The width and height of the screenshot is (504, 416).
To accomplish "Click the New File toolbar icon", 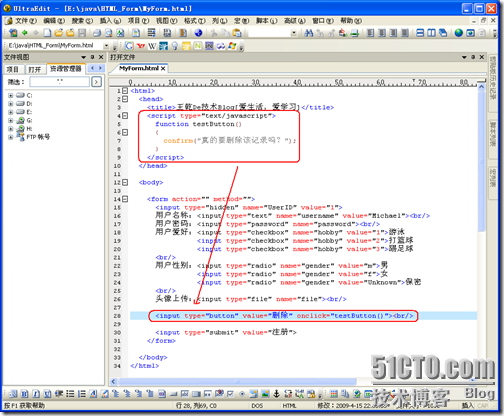I will click(47, 33).
